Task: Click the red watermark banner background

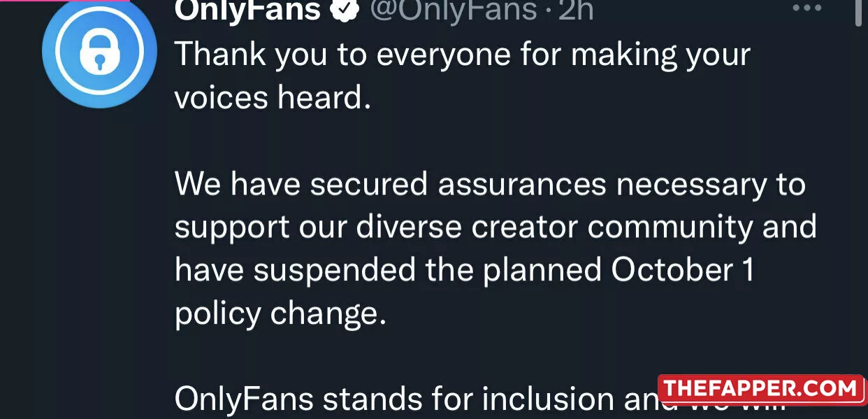Action: (x=762, y=390)
